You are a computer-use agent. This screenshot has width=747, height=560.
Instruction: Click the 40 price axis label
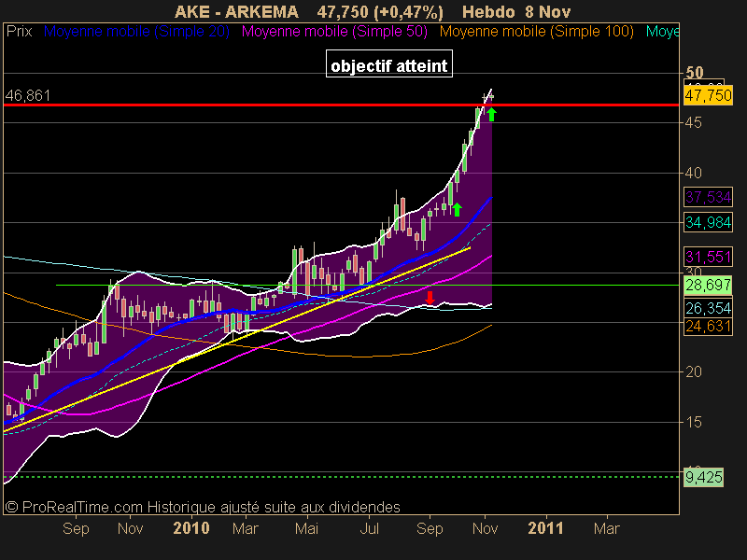[693, 173]
